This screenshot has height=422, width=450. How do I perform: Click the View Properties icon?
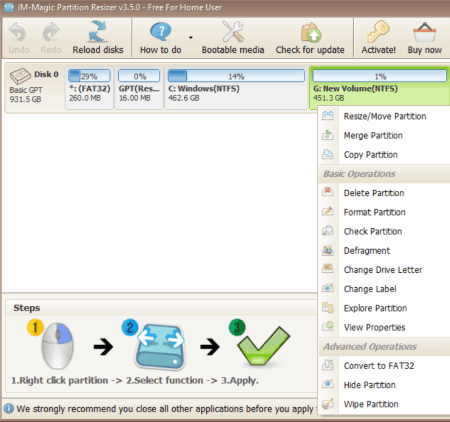(328, 326)
